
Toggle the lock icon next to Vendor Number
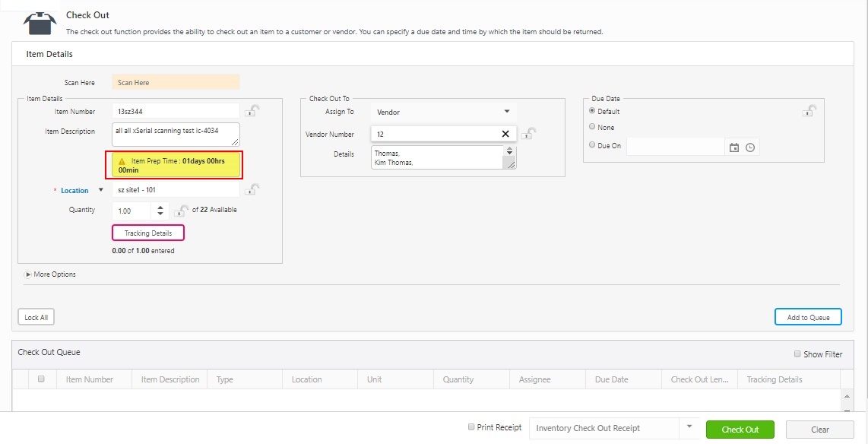[529, 134]
